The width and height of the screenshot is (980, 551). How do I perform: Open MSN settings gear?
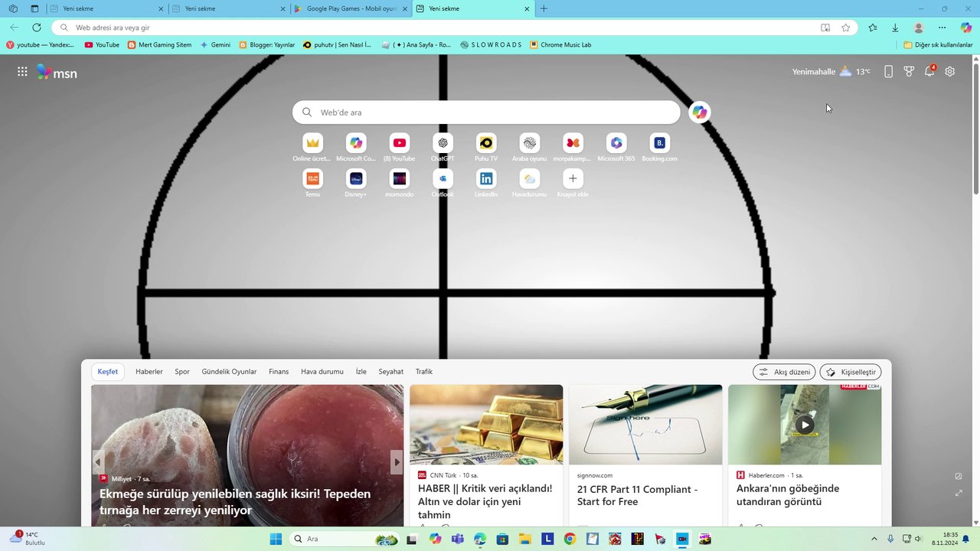point(949,71)
